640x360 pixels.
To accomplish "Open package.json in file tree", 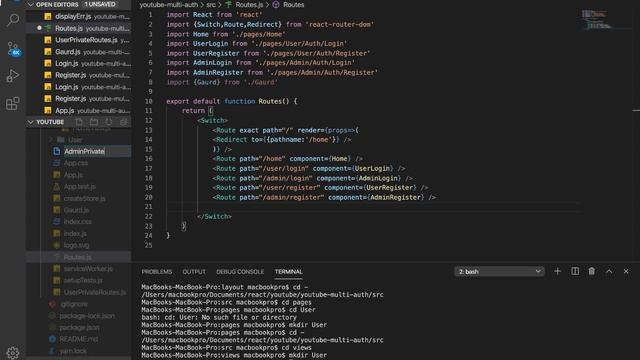I will pyautogui.click(x=79, y=327).
